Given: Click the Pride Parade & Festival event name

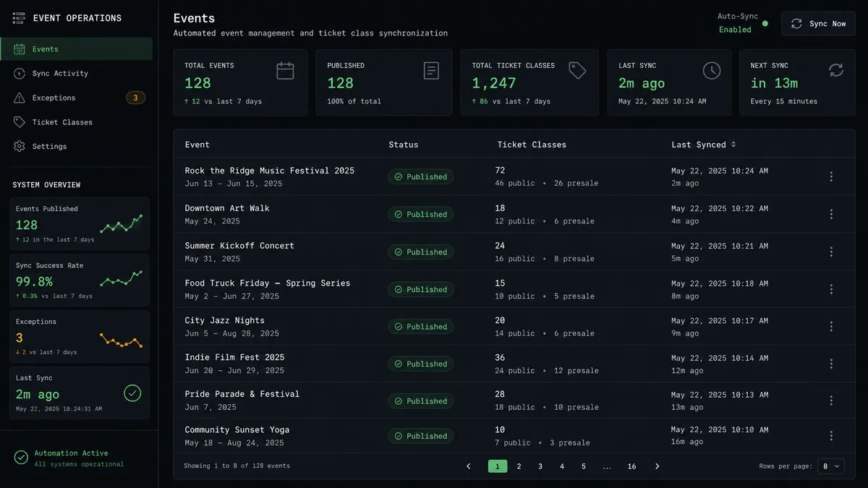Looking at the screenshot, I should (242, 394).
